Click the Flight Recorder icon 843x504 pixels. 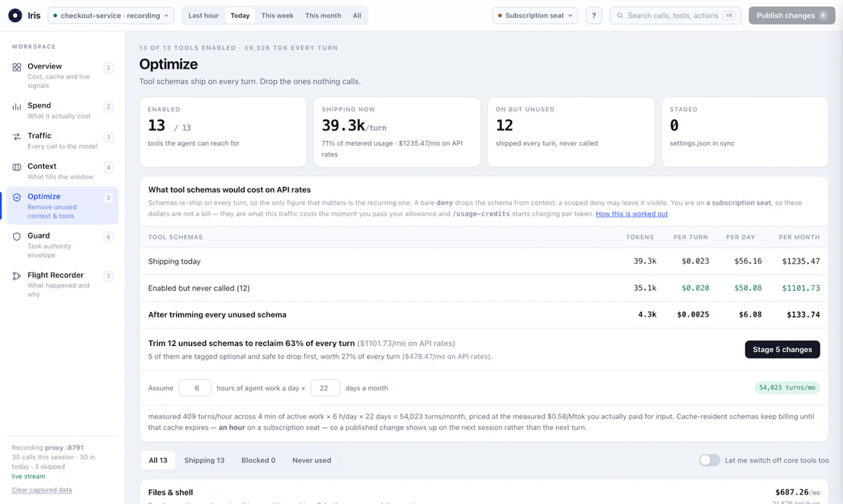click(17, 276)
